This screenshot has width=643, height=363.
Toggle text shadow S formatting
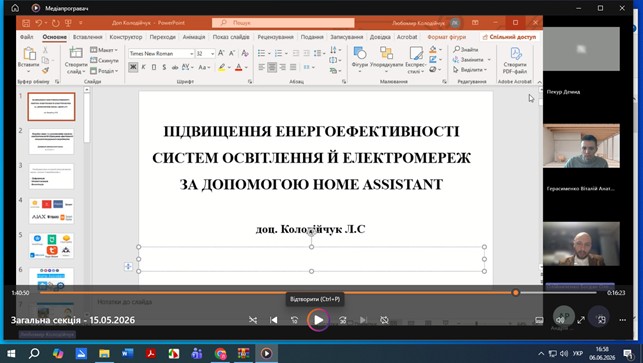pos(164,67)
